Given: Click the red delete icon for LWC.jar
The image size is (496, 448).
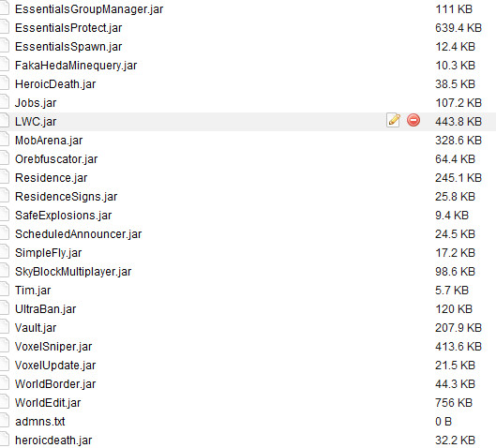Looking at the screenshot, I should 413,120.
